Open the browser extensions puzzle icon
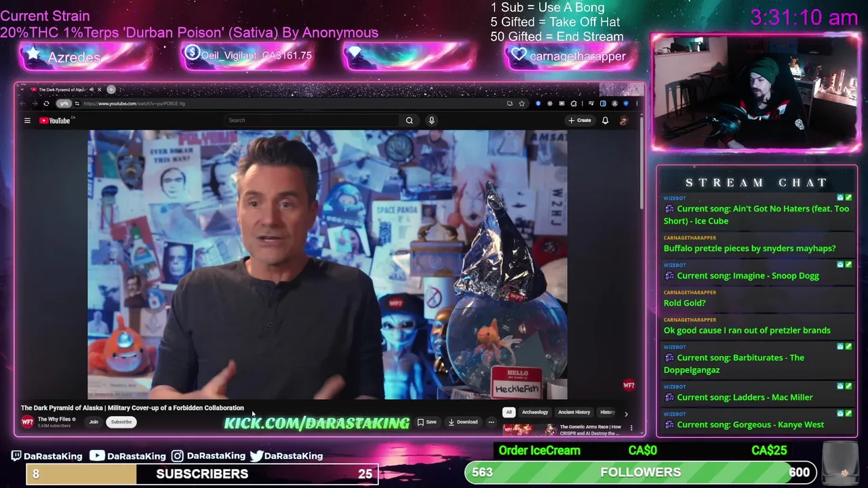 574,104
